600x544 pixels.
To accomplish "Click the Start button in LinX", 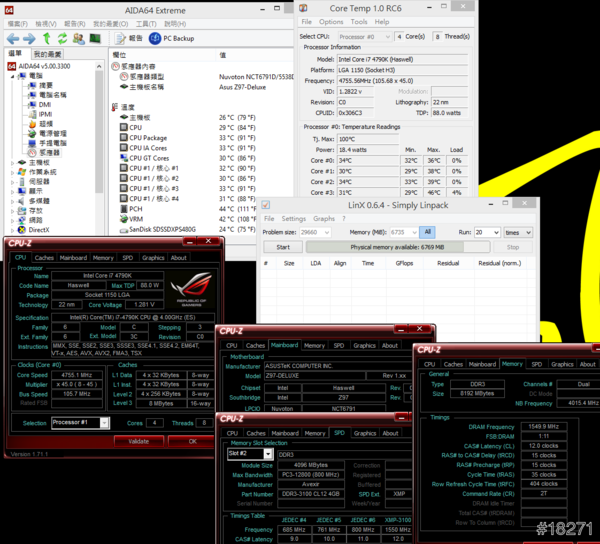I will click(x=283, y=247).
